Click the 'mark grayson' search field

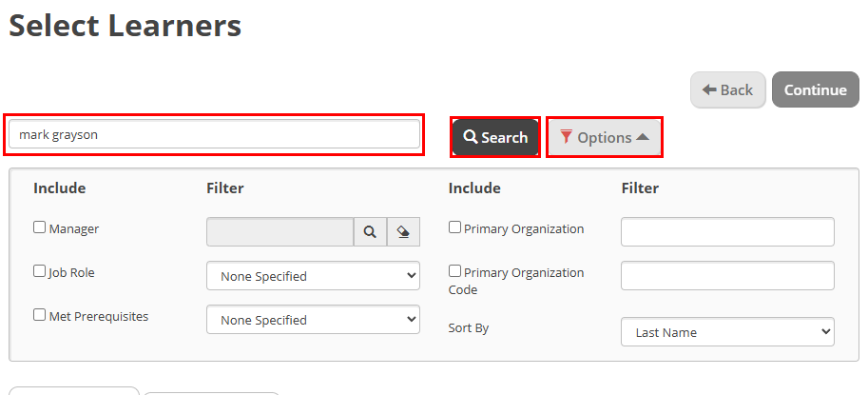[214, 135]
